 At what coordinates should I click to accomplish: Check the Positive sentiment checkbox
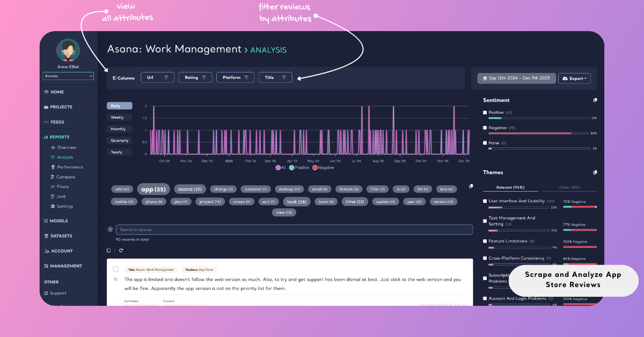click(485, 113)
